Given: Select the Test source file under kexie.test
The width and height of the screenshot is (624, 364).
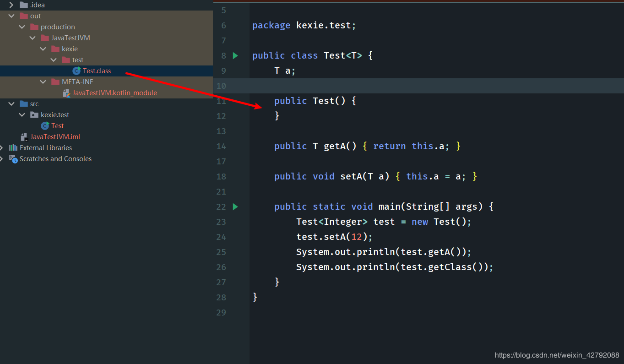Looking at the screenshot, I should click(x=58, y=126).
